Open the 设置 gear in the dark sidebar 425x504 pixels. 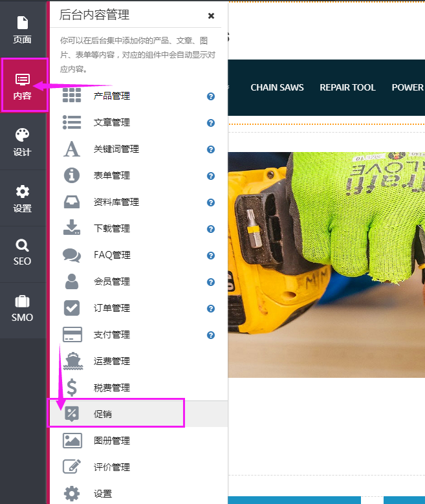tap(23, 198)
